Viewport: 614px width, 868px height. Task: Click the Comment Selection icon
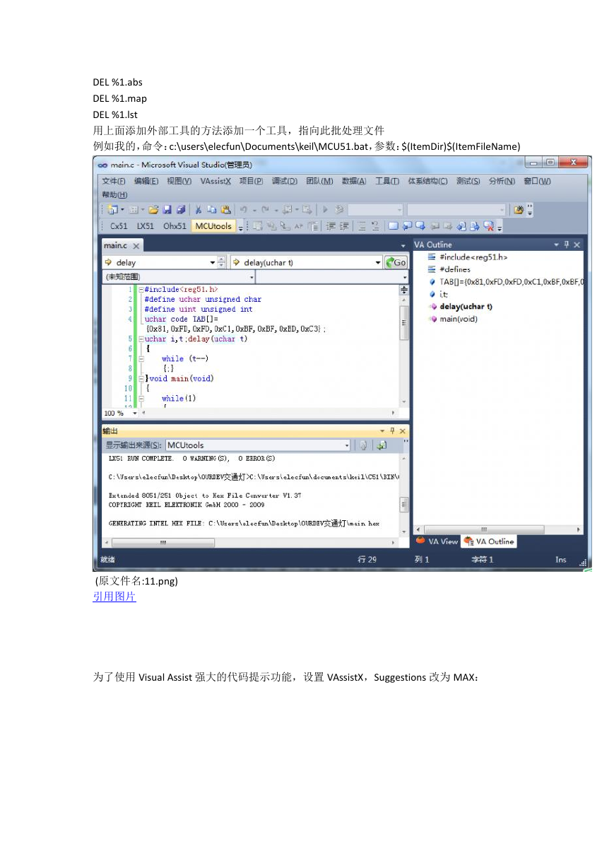361,226
